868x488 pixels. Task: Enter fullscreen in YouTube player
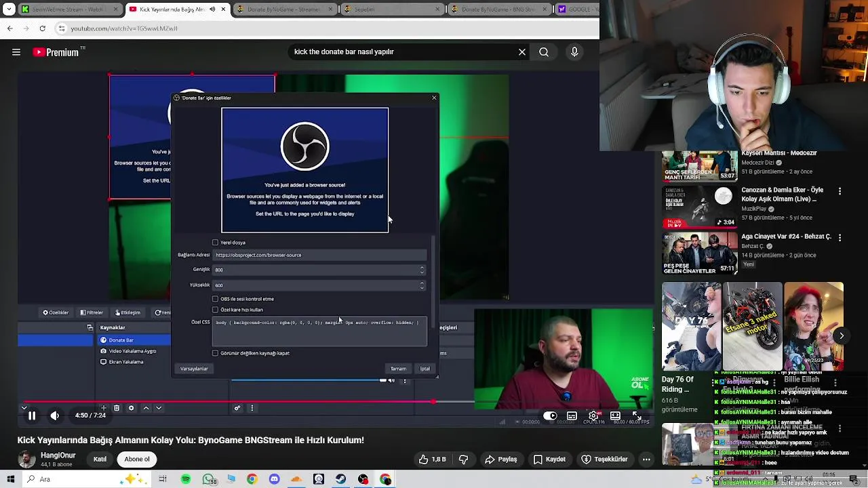coord(637,415)
